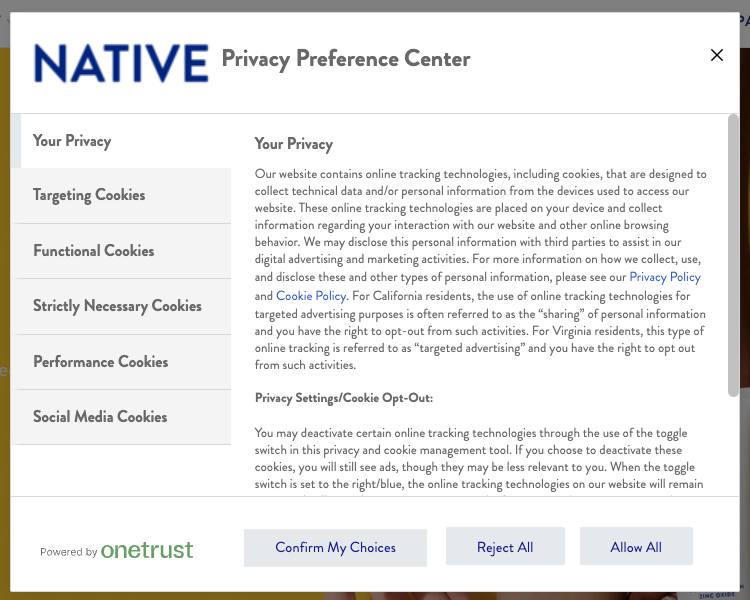Click the Privacy Settings/Cookie Opt-Out heading
Screen dimensions: 750x600
[x=343, y=398]
